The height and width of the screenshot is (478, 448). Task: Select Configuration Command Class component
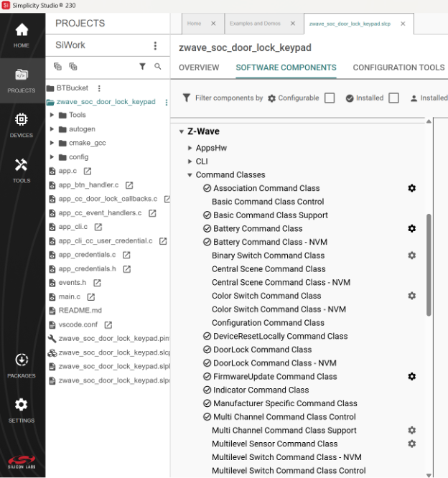point(268,323)
